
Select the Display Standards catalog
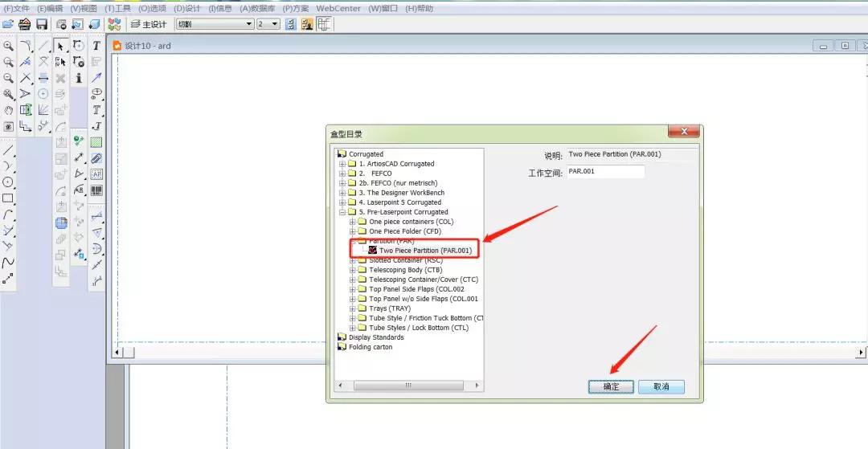(x=376, y=337)
